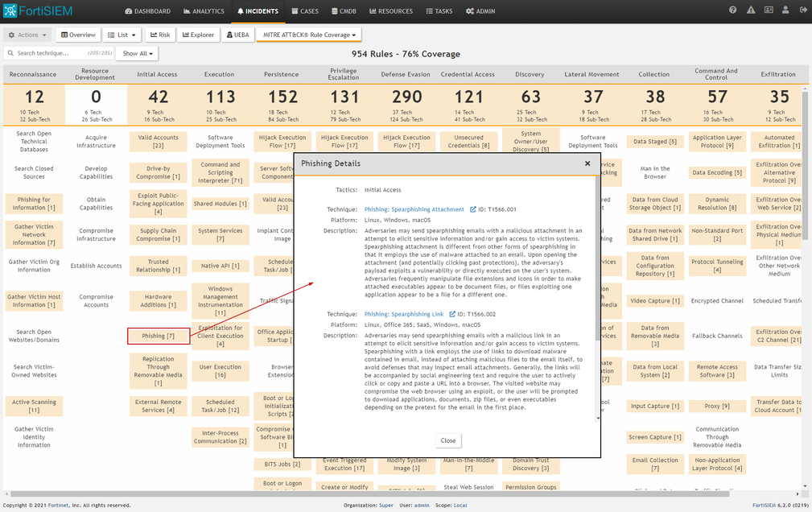Screen dimensions: 812x512
Task: Select Input Capture [1] technique
Action: click(x=655, y=406)
